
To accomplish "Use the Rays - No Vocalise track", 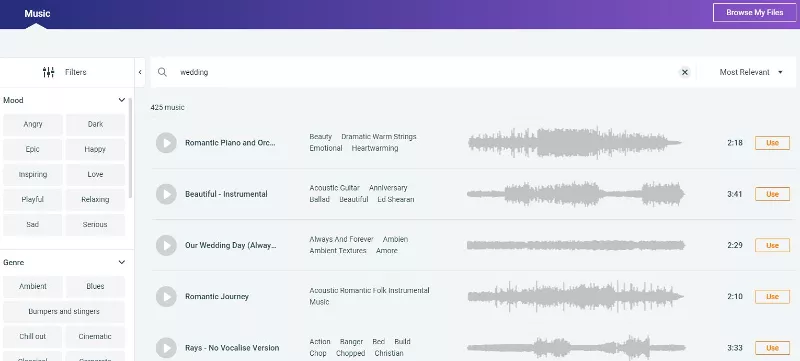I will 772,348.
